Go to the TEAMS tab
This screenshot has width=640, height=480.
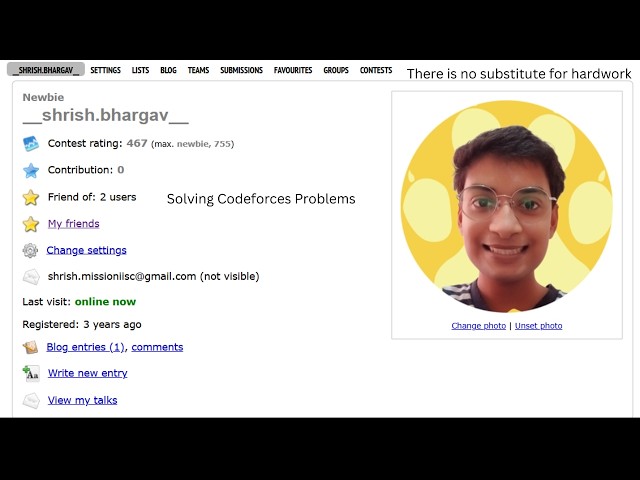click(x=198, y=70)
